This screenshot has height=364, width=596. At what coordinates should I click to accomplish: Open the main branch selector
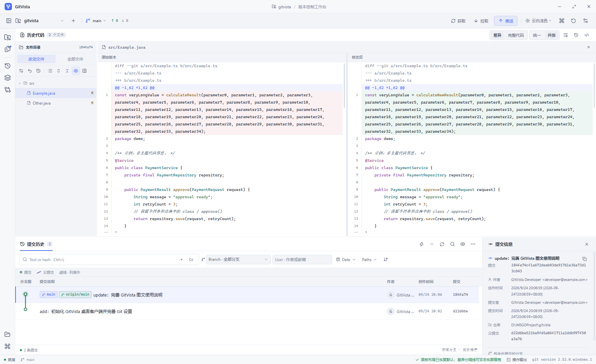click(x=96, y=21)
